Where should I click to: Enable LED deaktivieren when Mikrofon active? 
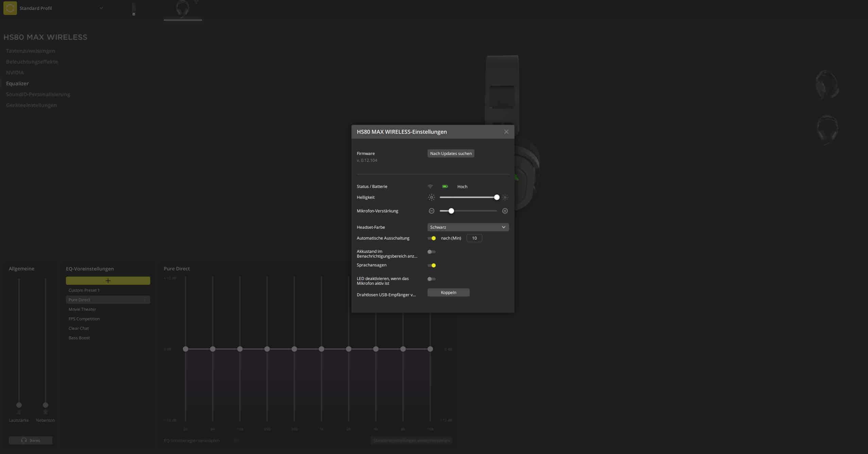tap(432, 279)
